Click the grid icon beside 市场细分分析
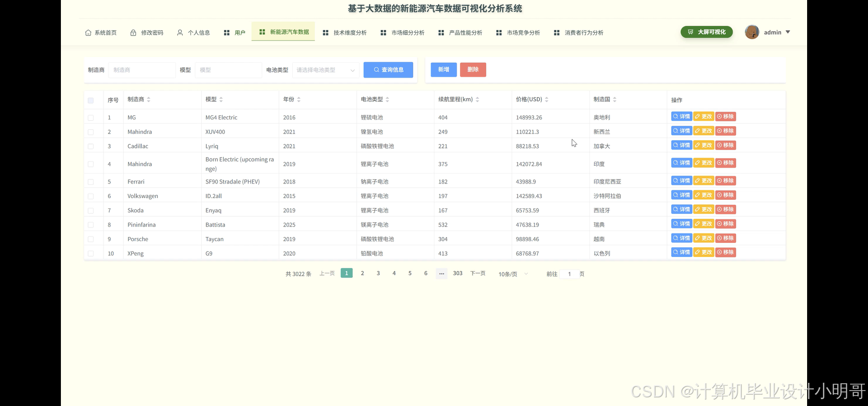Screen dimensions: 868x406 (x=384, y=33)
